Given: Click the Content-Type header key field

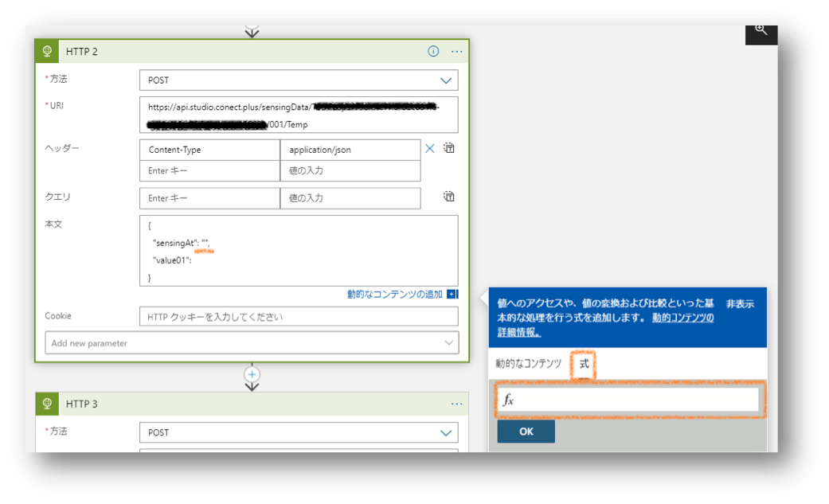Looking at the screenshot, I should (x=209, y=150).
